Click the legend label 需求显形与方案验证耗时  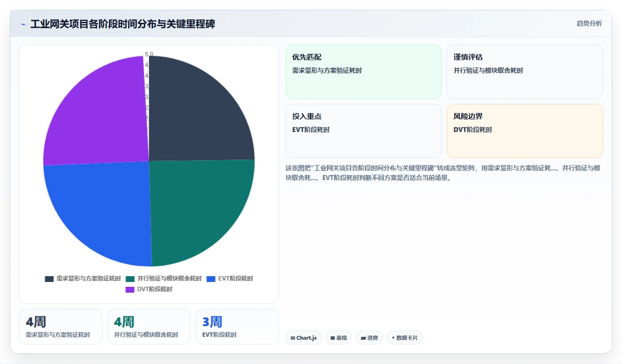click(x=88, y=279)
